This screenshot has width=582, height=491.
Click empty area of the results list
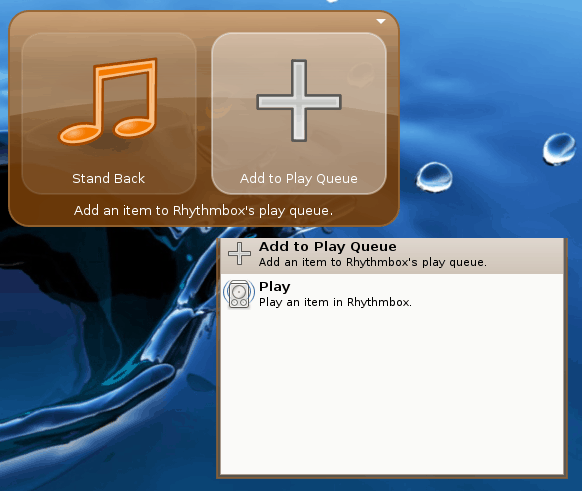coord(392,393)
